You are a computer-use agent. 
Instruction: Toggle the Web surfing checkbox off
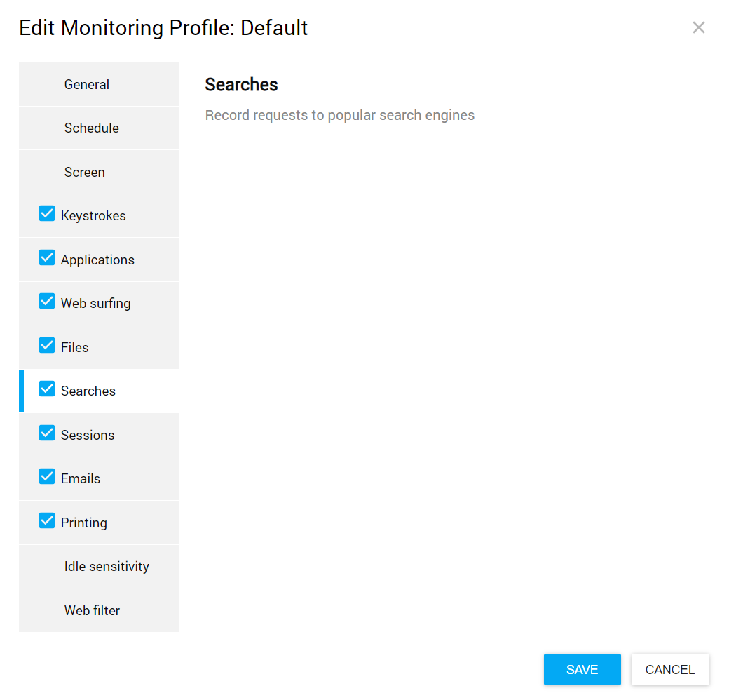coord(47,302)
